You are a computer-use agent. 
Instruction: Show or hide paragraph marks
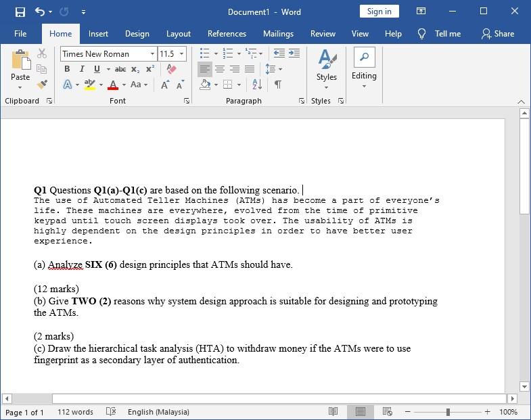278,85
